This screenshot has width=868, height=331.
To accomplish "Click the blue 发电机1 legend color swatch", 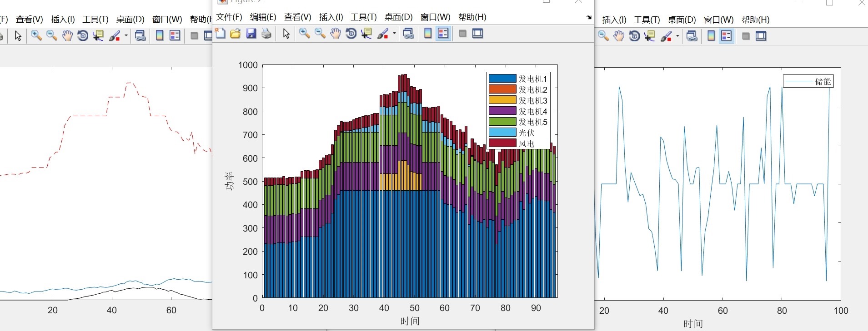I will (502, 79).
